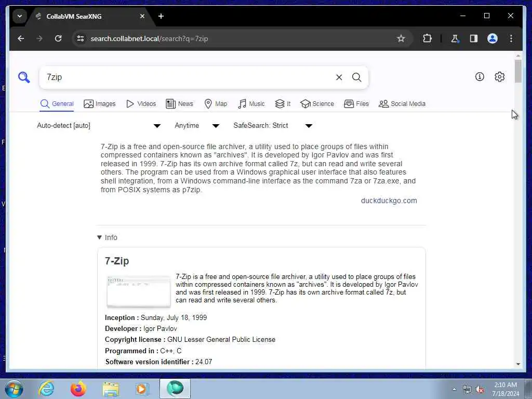Click the page vertical scrollbar thumb

(x=518, y=71)
